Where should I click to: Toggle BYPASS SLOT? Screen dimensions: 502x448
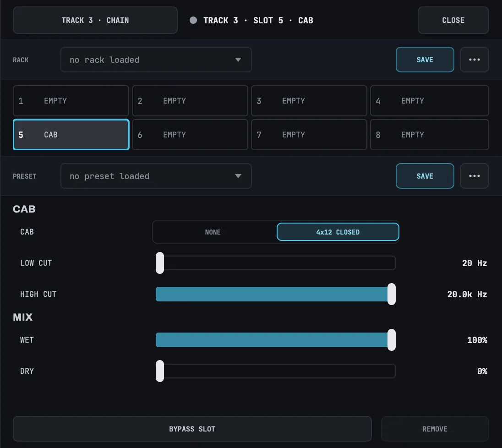[x=192, y=429]
